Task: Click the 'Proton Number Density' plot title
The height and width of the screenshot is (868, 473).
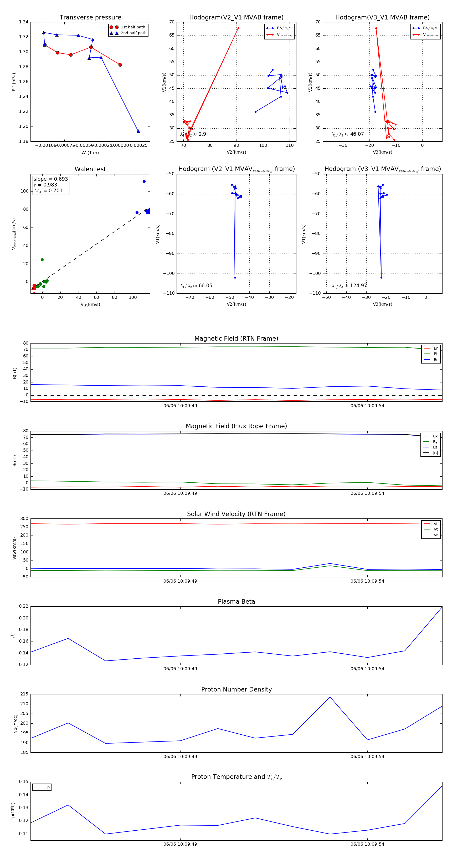Action: point(236,689)
